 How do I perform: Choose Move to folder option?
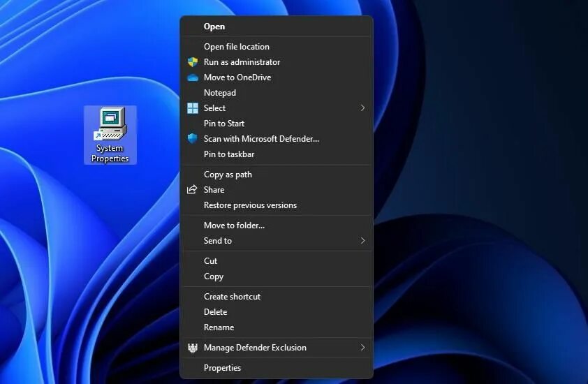(x=277, y=226)
